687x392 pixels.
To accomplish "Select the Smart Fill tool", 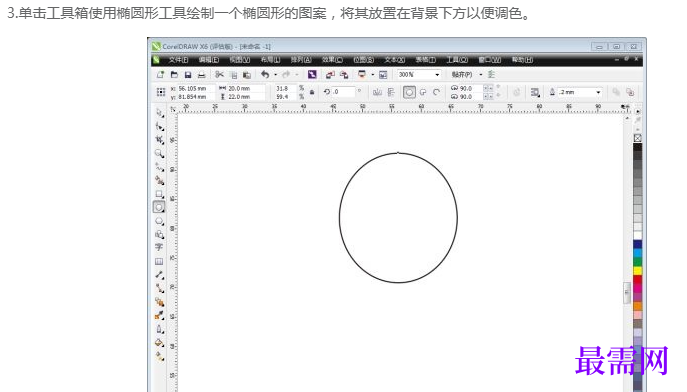I will coord(159,180).
